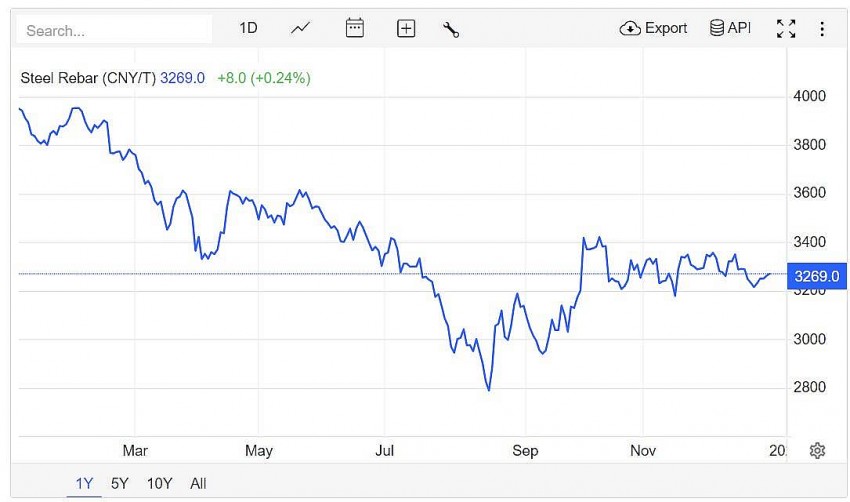Click the Search input field
This screenshot has width=850, height=502.
[x=114, y=30]
